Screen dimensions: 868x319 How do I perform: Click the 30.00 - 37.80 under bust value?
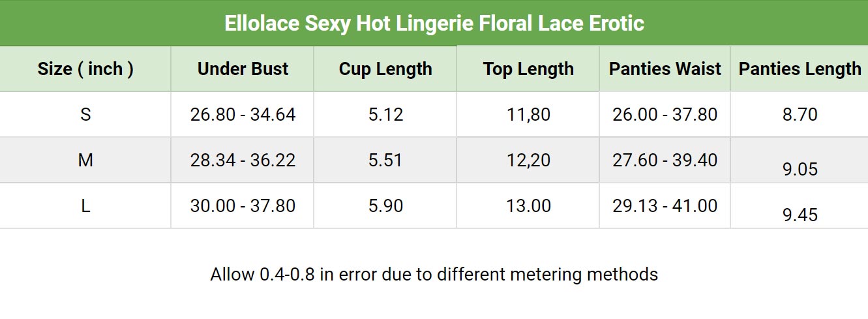[x=243, y=206]
